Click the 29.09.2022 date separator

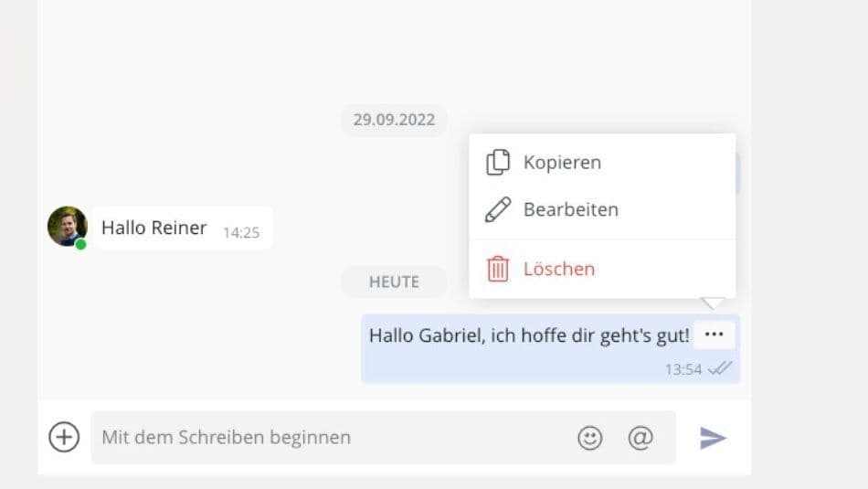(394, 120)
